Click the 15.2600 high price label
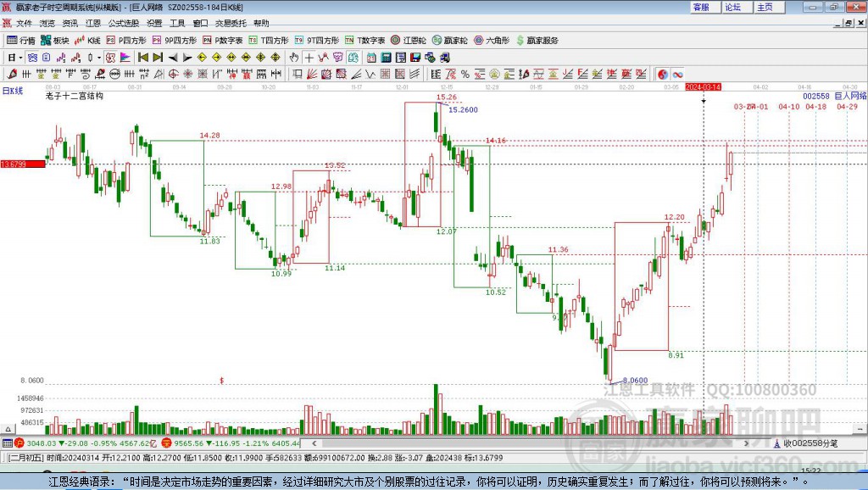Viewport: 868px width, 490px height. coord(463,109)
